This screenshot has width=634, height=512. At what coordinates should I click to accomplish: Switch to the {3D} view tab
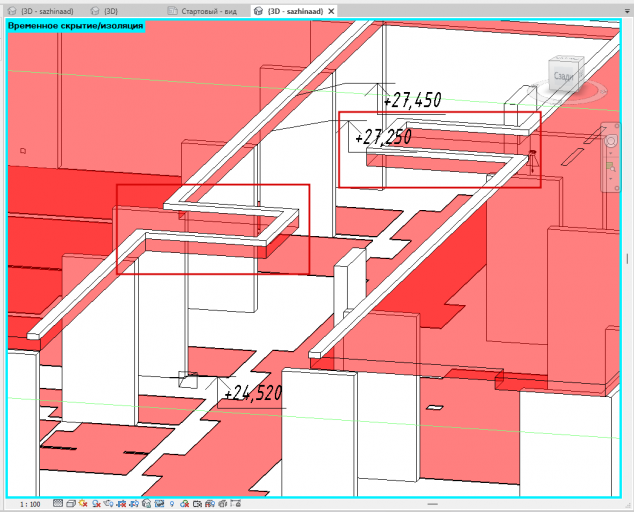[105, 11]
